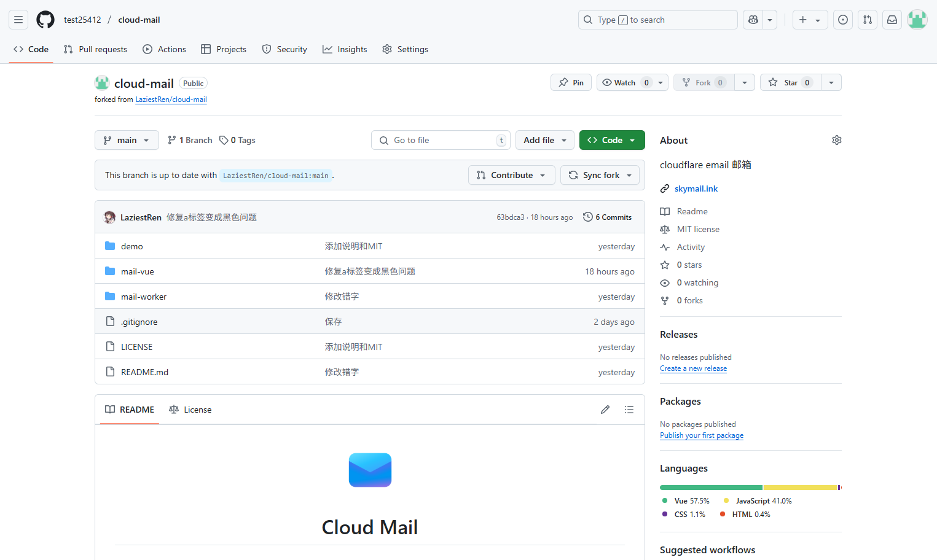Open the README outline list icon
This screenshot has width=937, height=560.
629,409
